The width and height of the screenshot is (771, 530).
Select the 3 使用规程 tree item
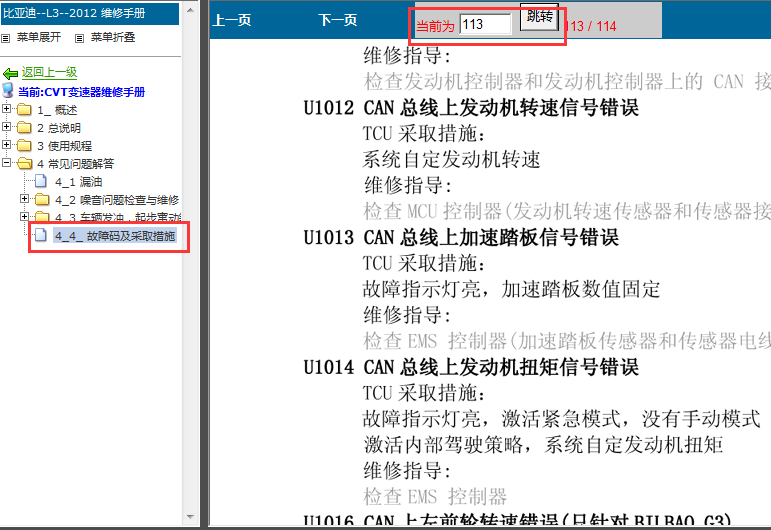click(64, 146)
